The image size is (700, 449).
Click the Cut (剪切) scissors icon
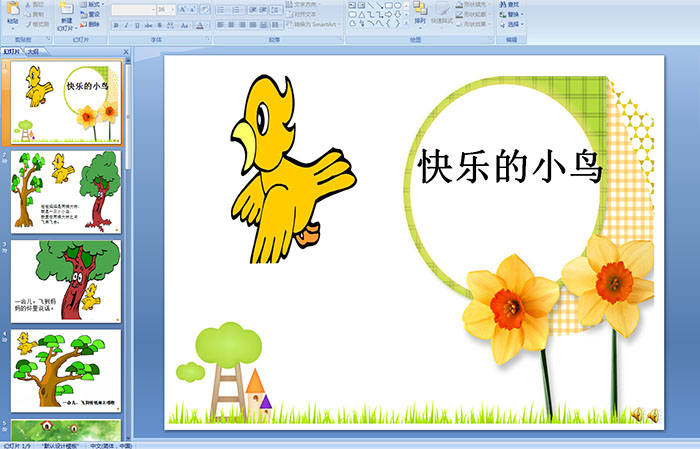[x=28, y=4]
